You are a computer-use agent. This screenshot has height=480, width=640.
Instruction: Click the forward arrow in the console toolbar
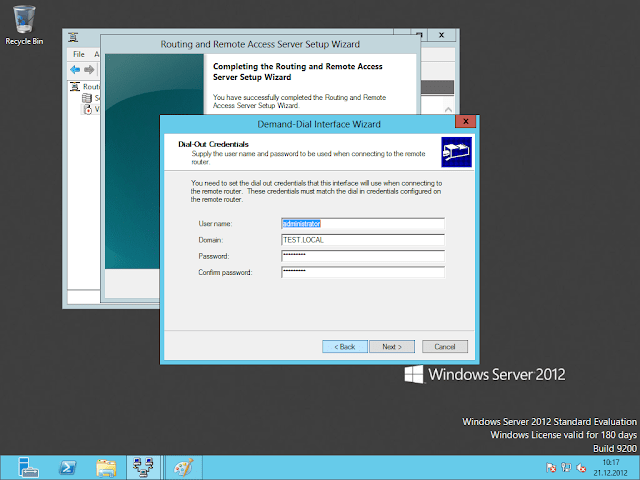[89, 69]
